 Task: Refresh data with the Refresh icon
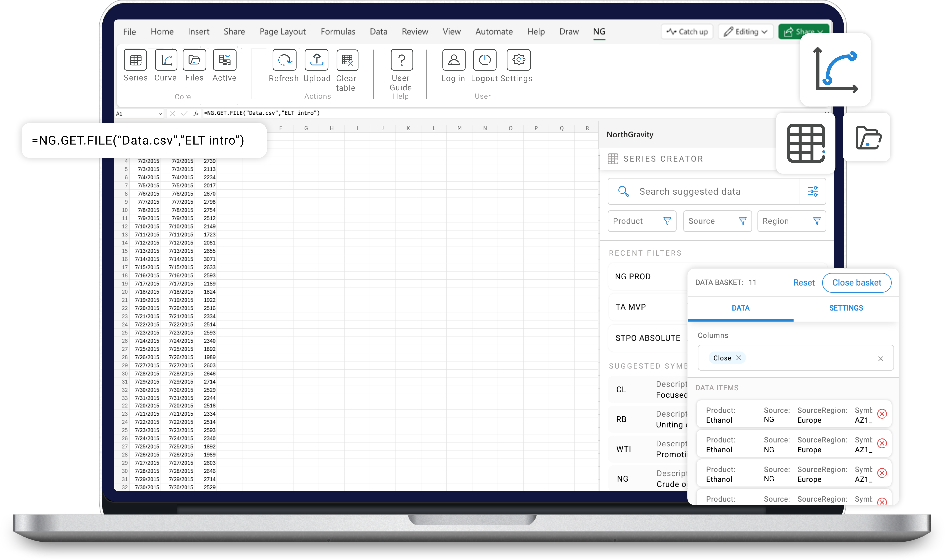284,60
